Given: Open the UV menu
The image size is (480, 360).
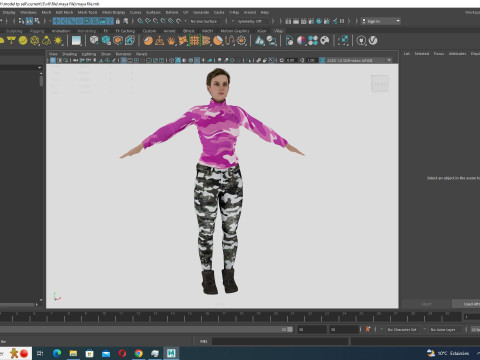Looking at the screenshot, I should point(186,12).
